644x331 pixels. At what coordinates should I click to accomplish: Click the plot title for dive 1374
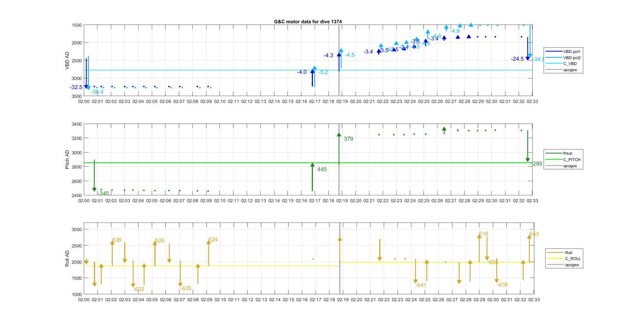point(308,22)
